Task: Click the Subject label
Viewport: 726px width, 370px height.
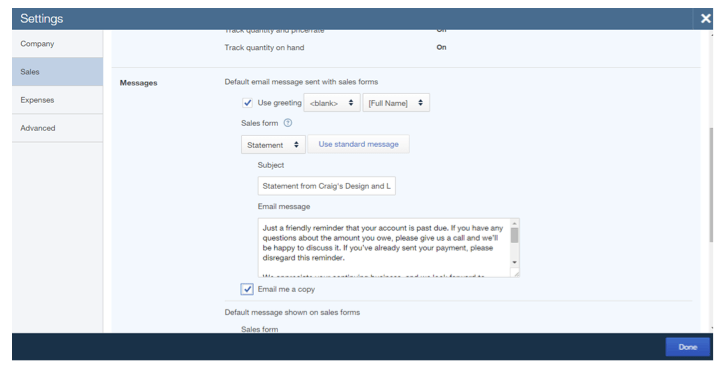Action: pos(271,165)
